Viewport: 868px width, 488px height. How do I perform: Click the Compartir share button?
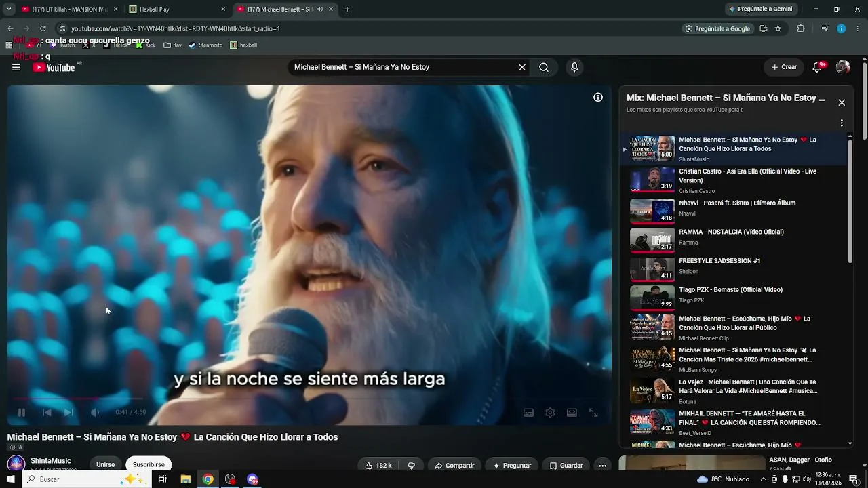(x=455, y=466)
